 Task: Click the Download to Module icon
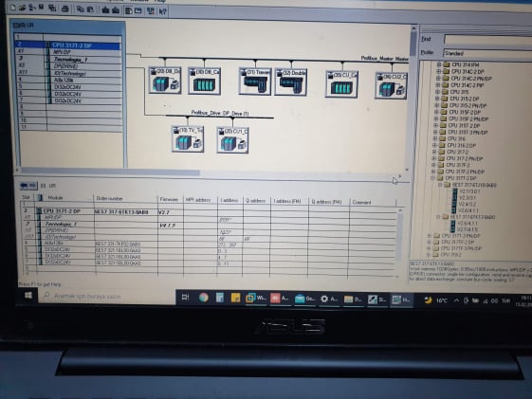pos(105,9)
